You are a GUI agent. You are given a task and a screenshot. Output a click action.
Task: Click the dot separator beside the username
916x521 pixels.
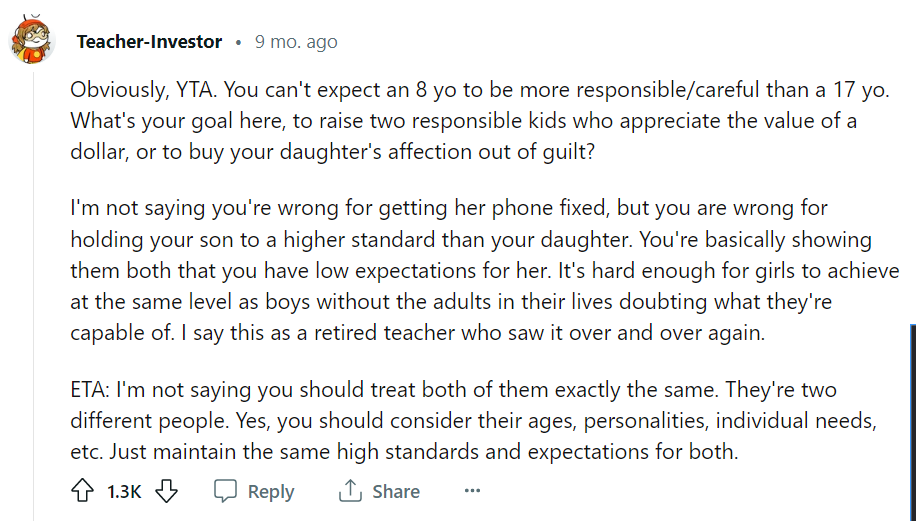click(x=238, y=42)
